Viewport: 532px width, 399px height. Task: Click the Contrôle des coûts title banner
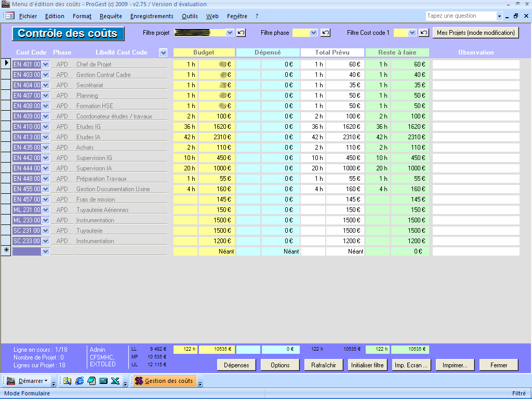[x=68, y=33]
